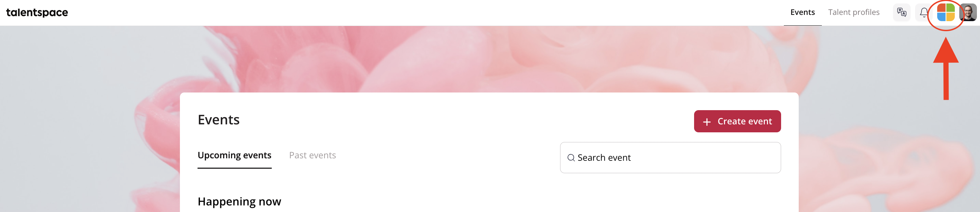Click the underline beneath Upcoming events
Screen dimensions: 980x212
pyautogui.click(x=234, y=168)
